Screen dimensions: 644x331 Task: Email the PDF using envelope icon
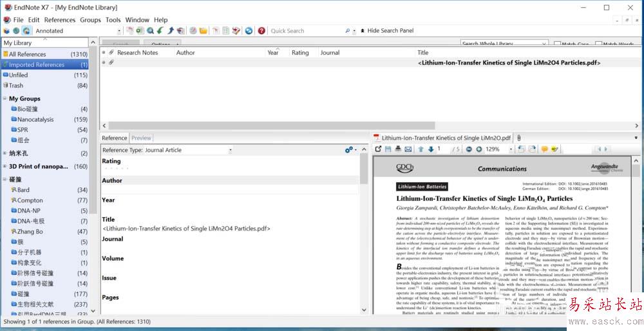click(x=408, y=149)
